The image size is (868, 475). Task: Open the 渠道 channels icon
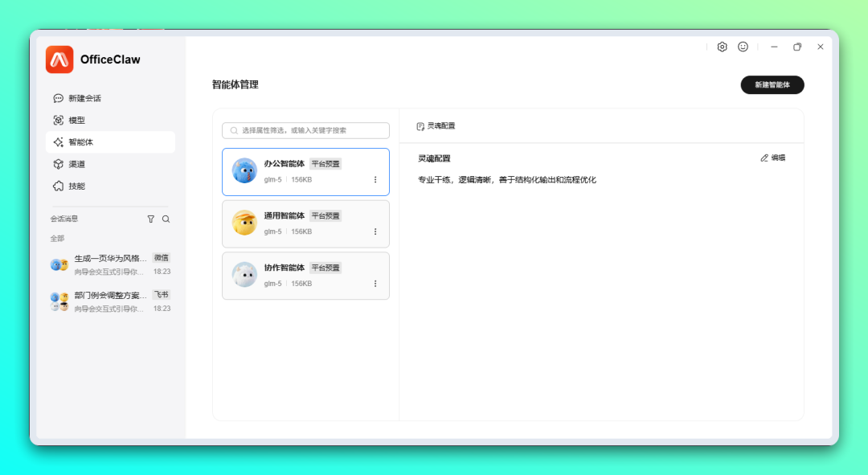click(57, 164)
